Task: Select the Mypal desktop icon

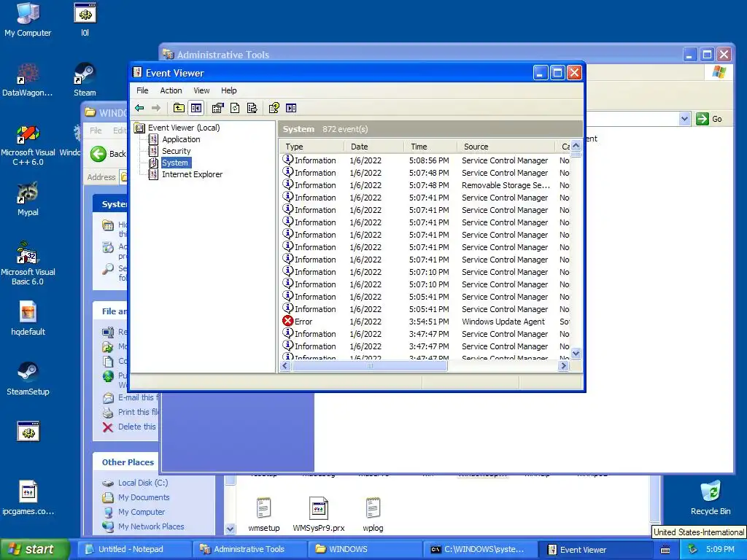Action: coord(28,199)
